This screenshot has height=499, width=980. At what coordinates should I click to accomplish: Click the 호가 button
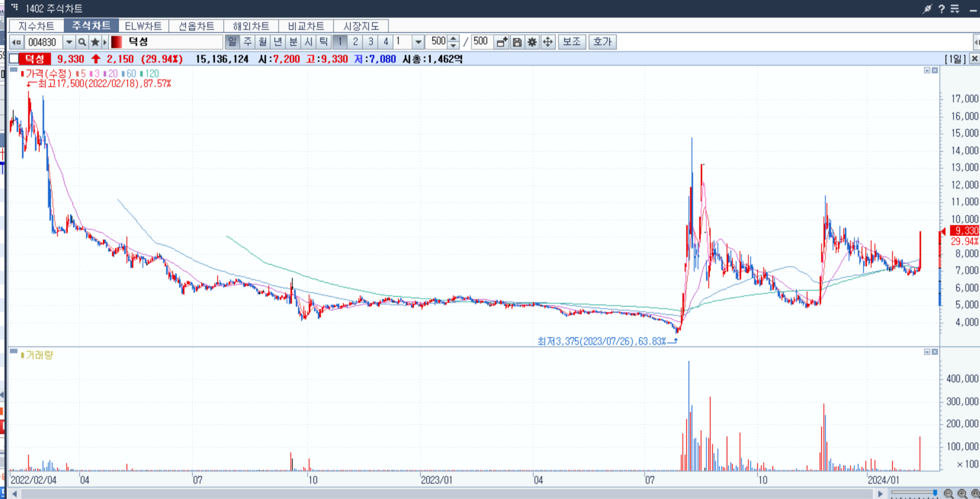click(x=602, y=42)
